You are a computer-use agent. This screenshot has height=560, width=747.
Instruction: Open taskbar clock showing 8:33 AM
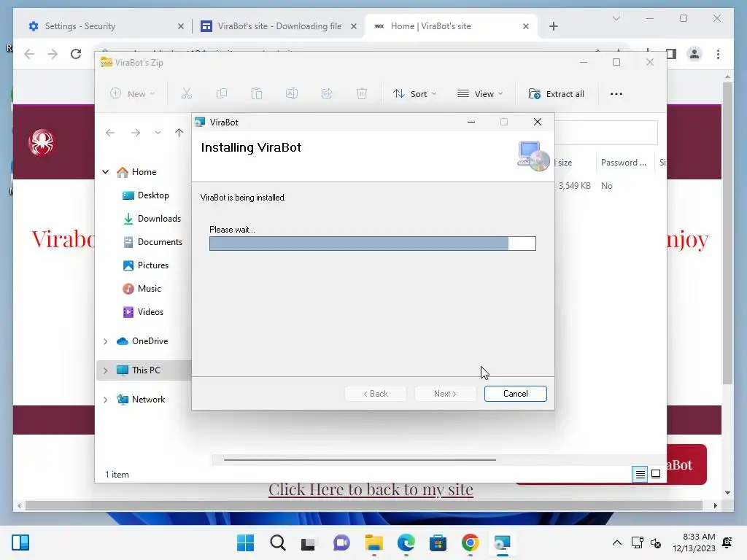point(694,542)
